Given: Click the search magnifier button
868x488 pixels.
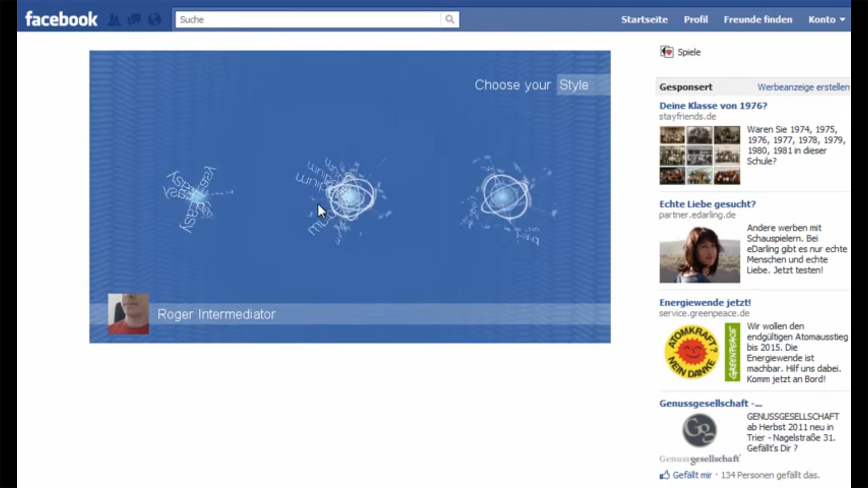Looking at the screenshot, I should [450, 19].
